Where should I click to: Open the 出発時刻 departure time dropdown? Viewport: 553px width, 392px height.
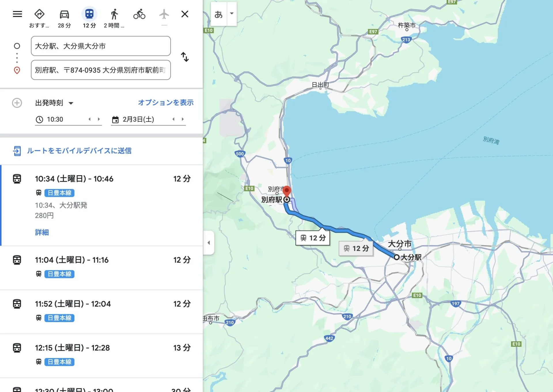click(54, 103)
